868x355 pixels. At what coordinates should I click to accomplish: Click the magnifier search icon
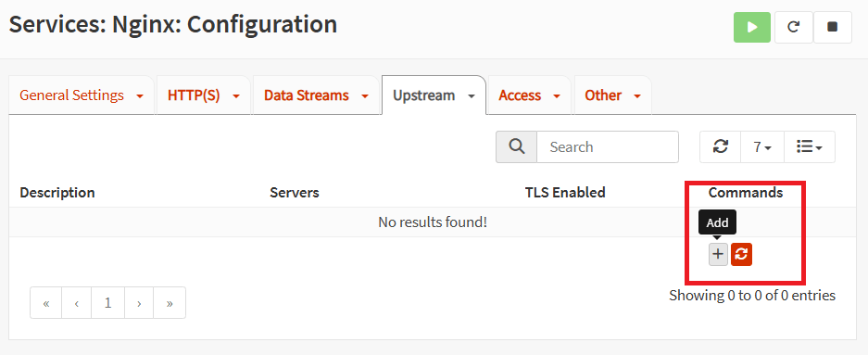pos(516,146)
